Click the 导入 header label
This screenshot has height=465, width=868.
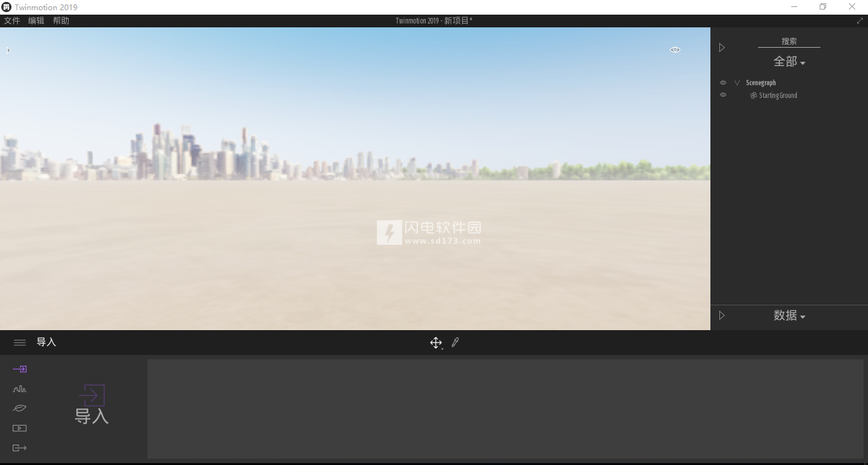pos(46,342)
